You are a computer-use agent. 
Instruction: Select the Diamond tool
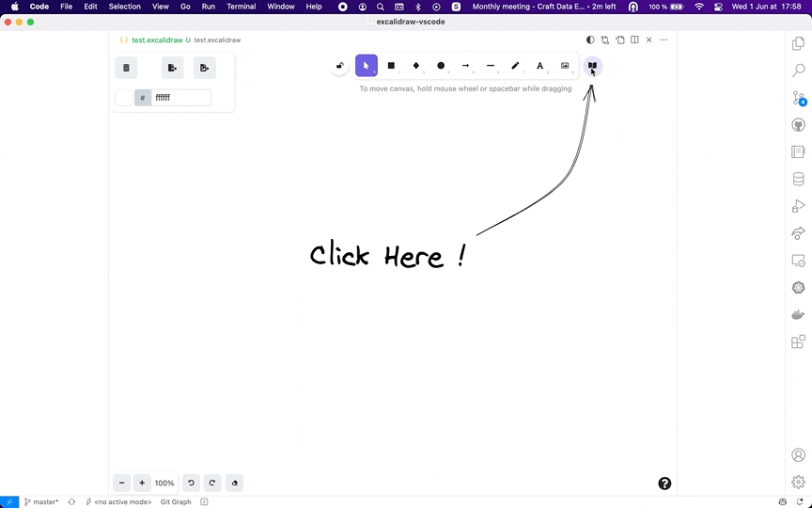click(x=415, y=66)
